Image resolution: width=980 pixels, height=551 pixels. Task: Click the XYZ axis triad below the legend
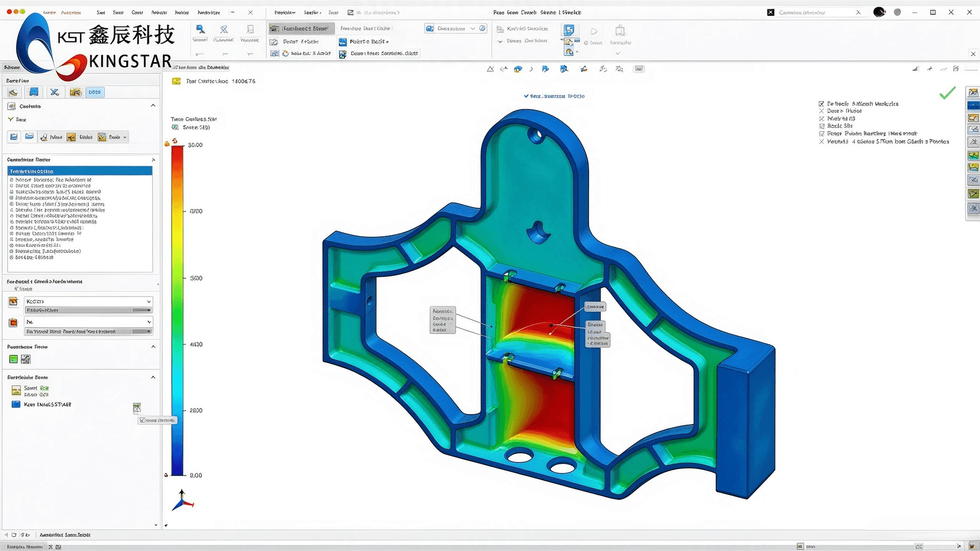[182, 500]
